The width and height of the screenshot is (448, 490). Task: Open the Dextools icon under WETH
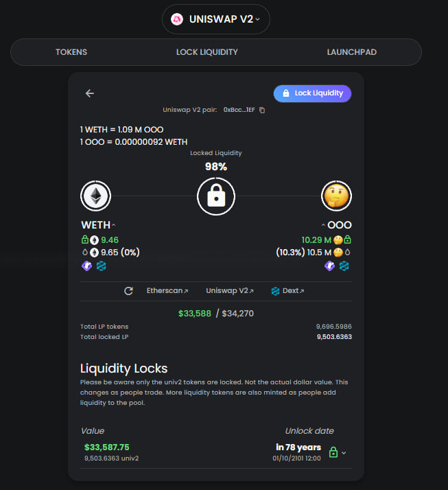tap(102, 266)
